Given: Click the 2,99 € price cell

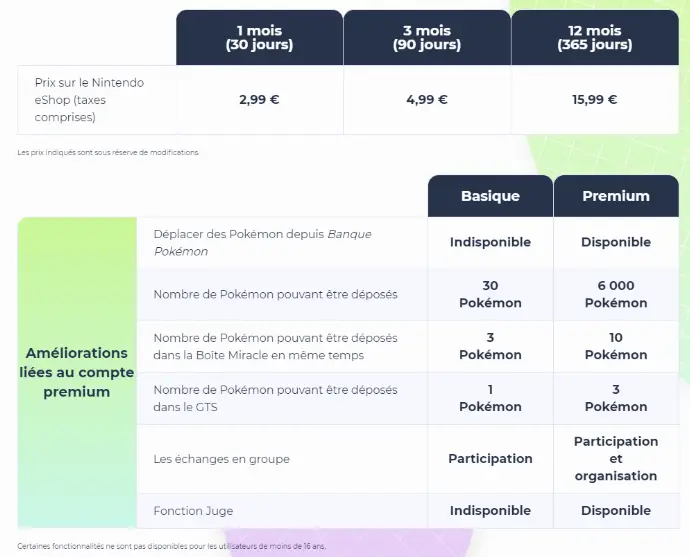Looking at the screenshot, I should pyautogui.click(x=260, y=100).
